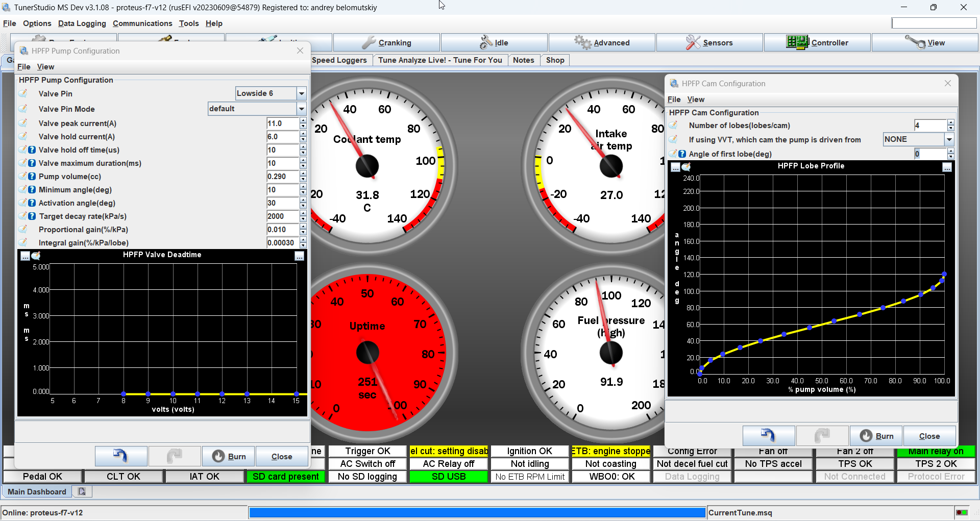Open the Idle toolbar button
The height and width of the screenshot is (521, 980).
494,42
